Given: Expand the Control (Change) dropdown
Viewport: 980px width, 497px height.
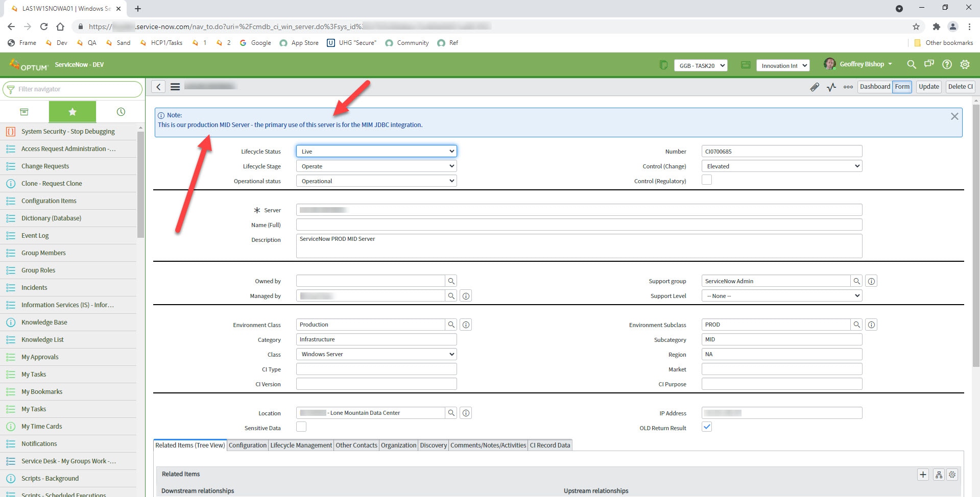Looking at the screenshot, I should pos(781,166).
